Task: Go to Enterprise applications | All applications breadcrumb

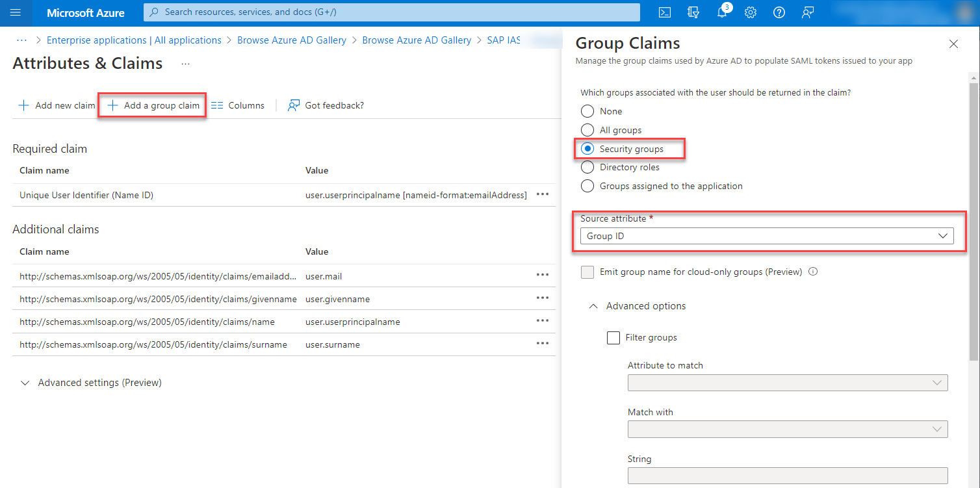Action: click(x=134, y=40)
